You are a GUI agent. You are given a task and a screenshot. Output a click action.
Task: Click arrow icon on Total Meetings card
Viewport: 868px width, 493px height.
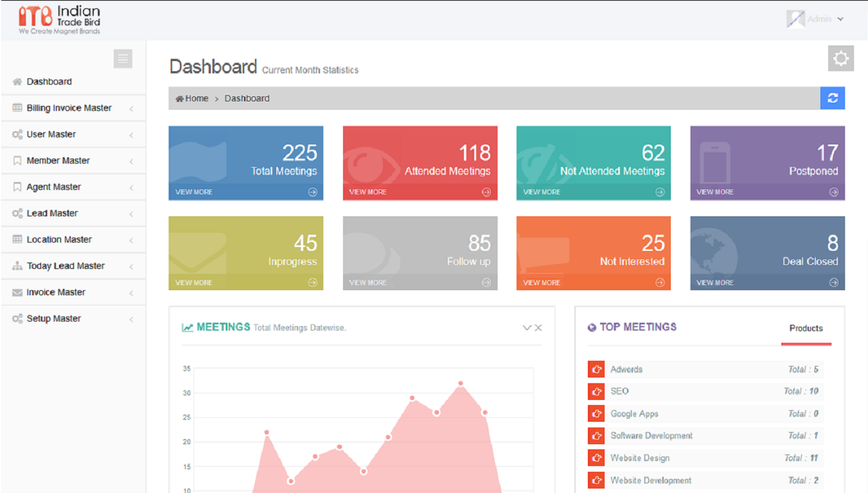[x=312, y=192]
